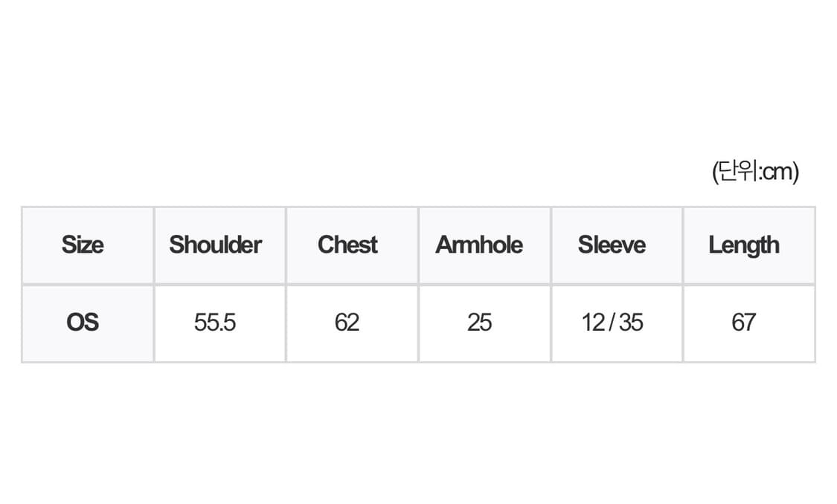The height and width of the screenshot is (504, 837).
Task: Click the Chest header cell
Action: point(347,245)
